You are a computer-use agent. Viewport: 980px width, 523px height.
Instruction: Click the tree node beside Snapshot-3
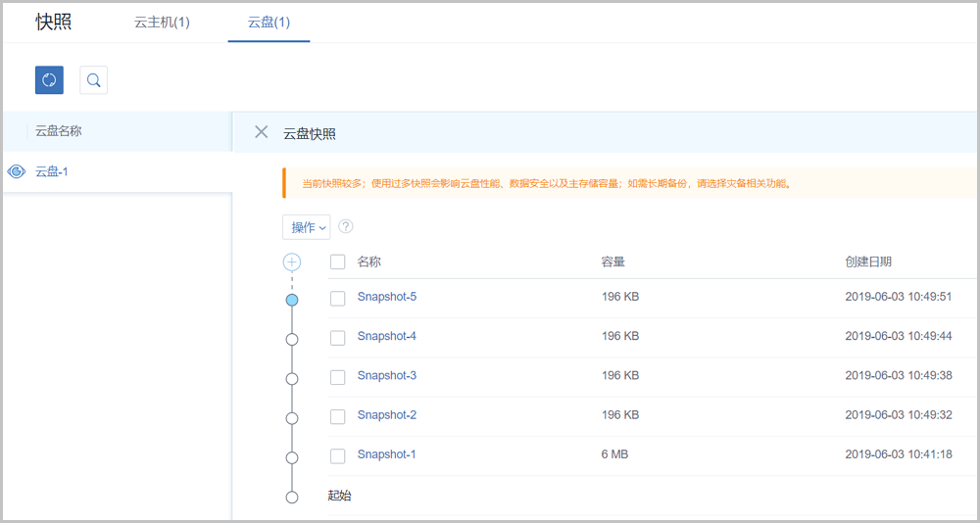[x=291, y=378]
